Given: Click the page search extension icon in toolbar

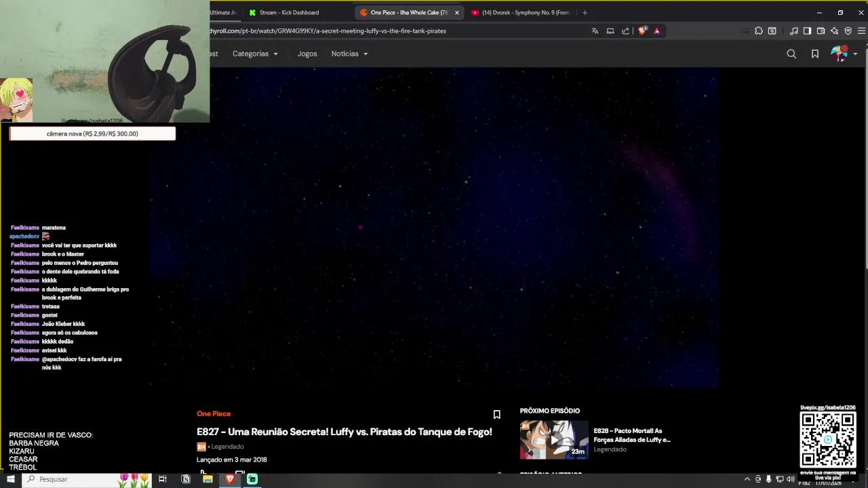Looking at the screenshot, I should 772,30.
